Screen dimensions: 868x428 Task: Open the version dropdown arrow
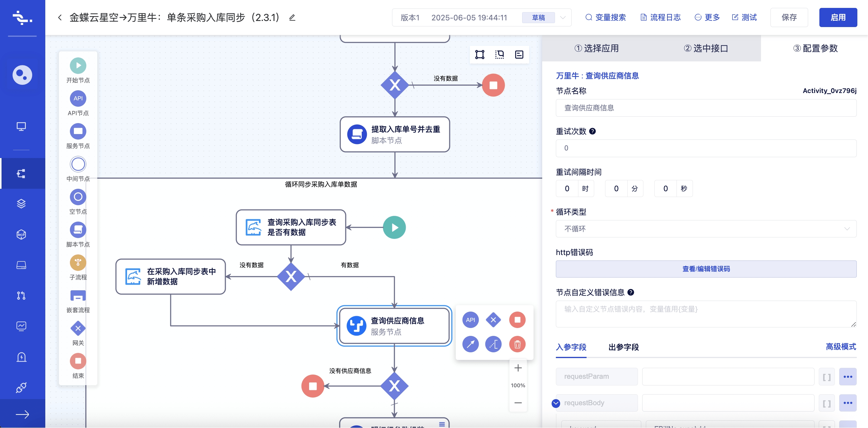coord(563,18)
